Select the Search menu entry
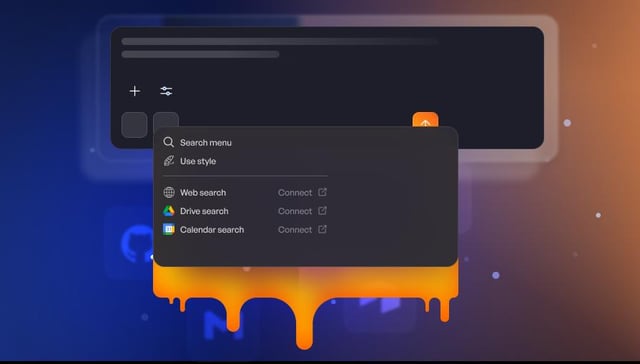The width and height of the screenshot is (640, 364). point(206,142)
